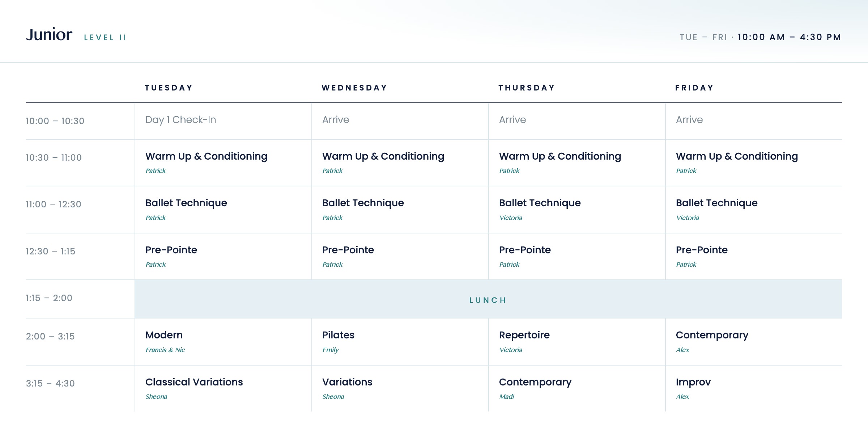Select Tuesday's Classical Variations class
This screenshot has width=868, height=422.
[x=194, y=382]
